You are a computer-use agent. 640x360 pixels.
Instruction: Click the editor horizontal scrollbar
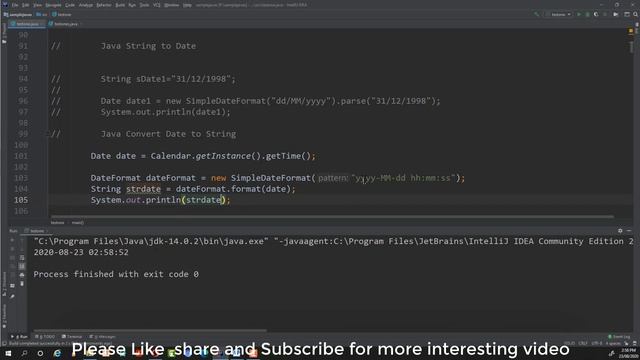(332, 217)
